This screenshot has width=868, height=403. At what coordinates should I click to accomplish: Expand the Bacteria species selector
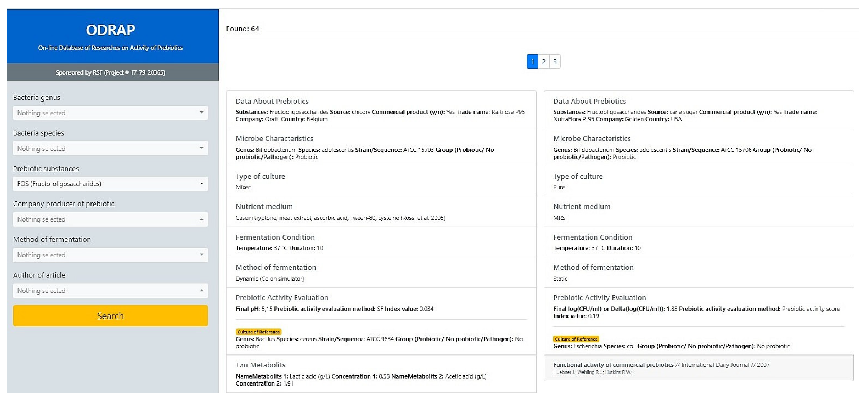pyautogui.click(x=110, y=148)
